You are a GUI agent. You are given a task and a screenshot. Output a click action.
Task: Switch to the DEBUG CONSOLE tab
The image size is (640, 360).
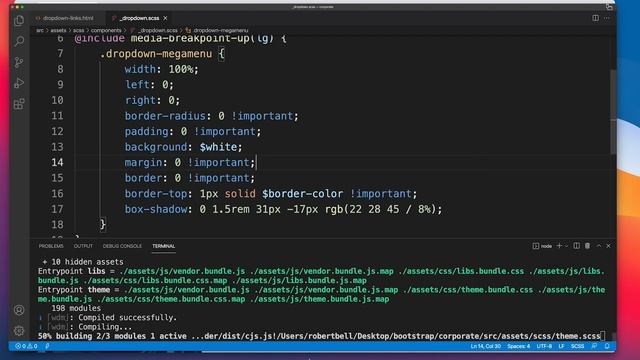click(122, 246)
